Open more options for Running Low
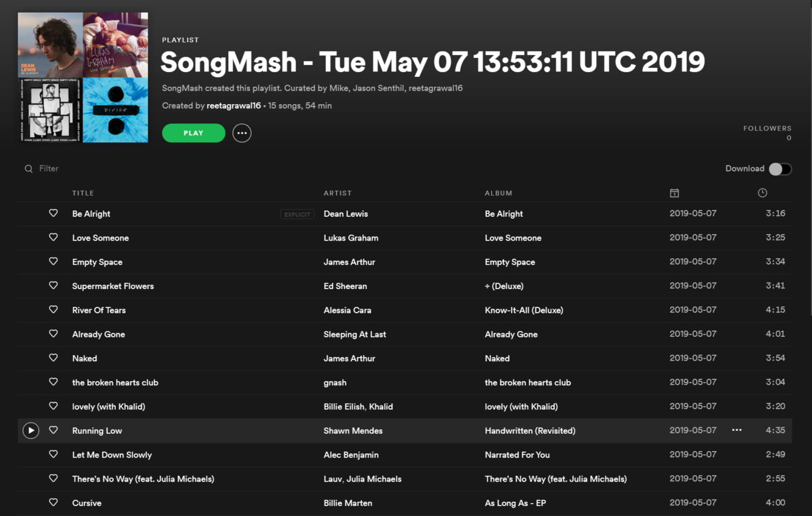This screenshot has width=812, height=516. [x=736, y=430]
